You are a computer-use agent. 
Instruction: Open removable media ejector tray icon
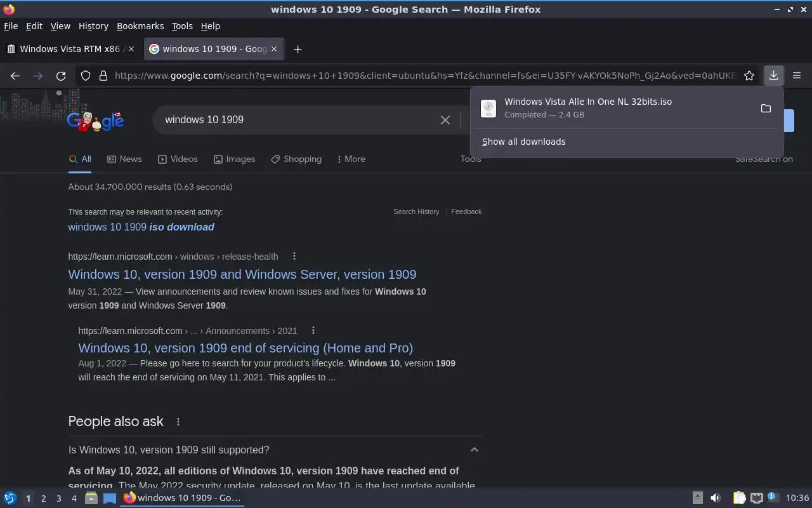(x=697, y=498)
